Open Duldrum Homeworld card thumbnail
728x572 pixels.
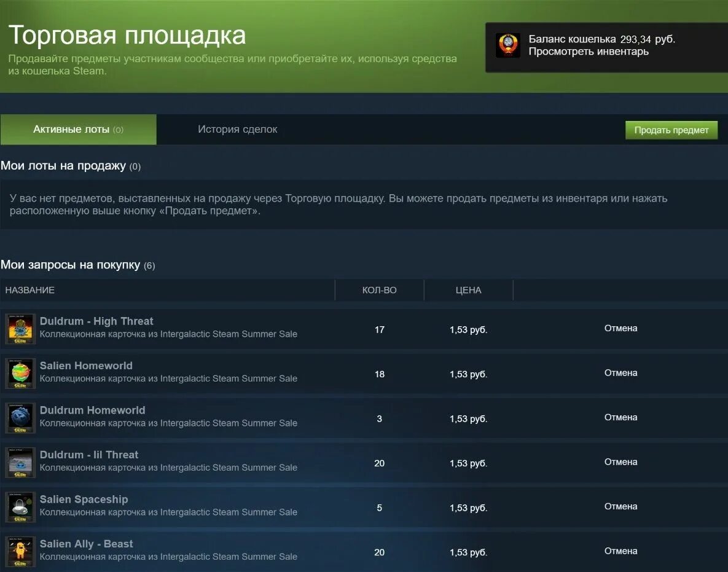click(x=20, y=418)
